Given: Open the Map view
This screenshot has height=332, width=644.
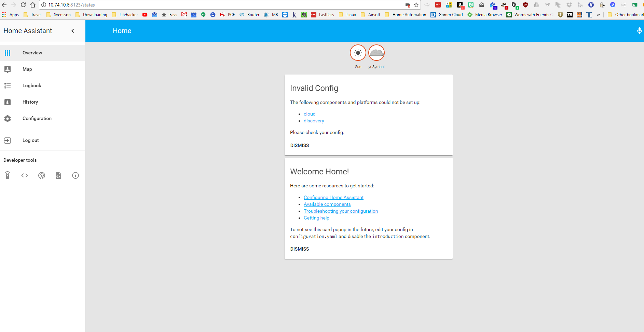Looking at the screenshot, I should click(27, 69).
